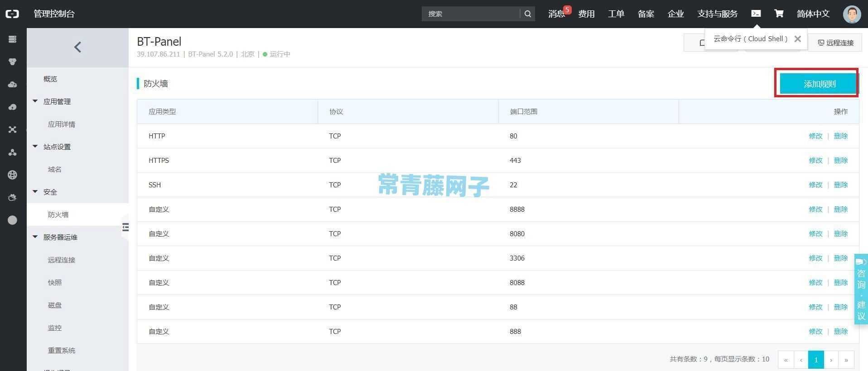Open the 工单 menu
This screenshot has width=868, height=371.
pos(616,14)
